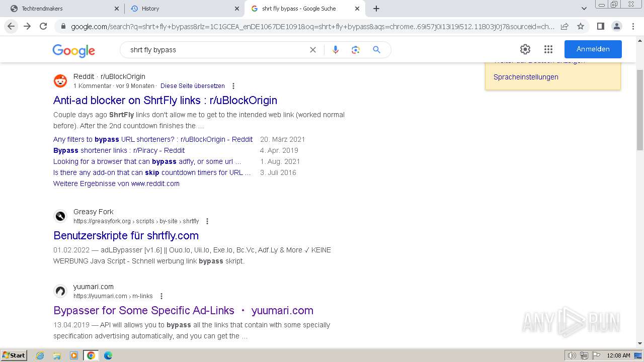Viewport: 644px width, 362px height.
Task: Click the Reddit favicon
Action: (60, 81)
